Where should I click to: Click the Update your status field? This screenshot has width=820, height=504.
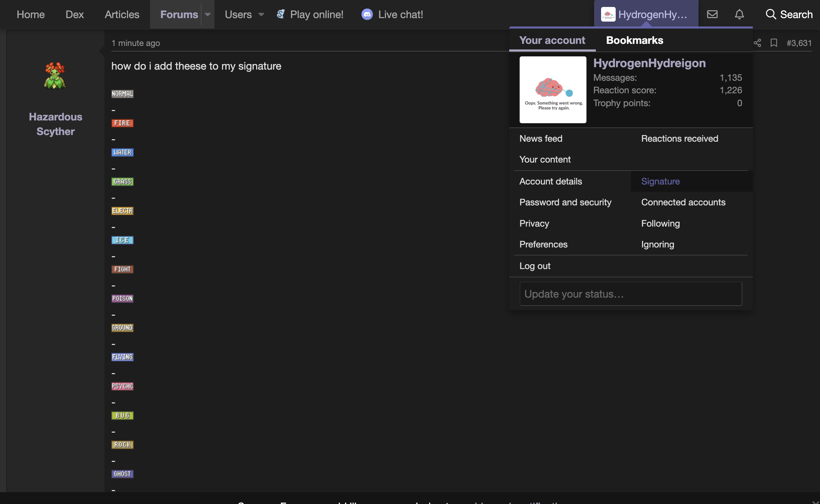tap(630, 294)
